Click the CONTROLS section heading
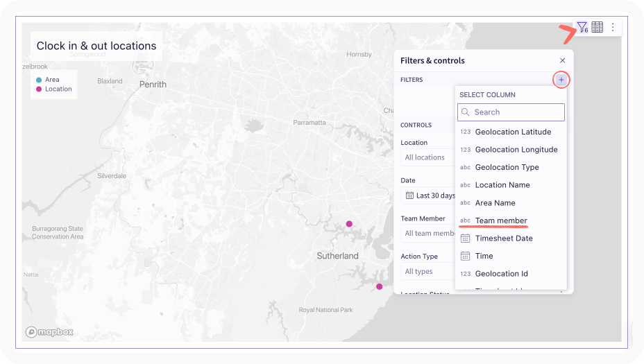Screen dimensions: 644x364 pos(416,125)
